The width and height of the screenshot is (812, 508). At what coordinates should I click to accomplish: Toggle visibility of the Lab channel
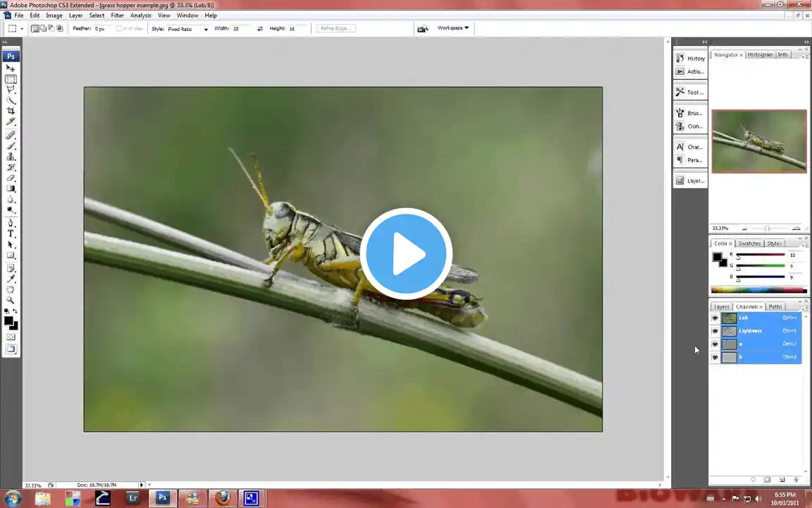(715, 317)
